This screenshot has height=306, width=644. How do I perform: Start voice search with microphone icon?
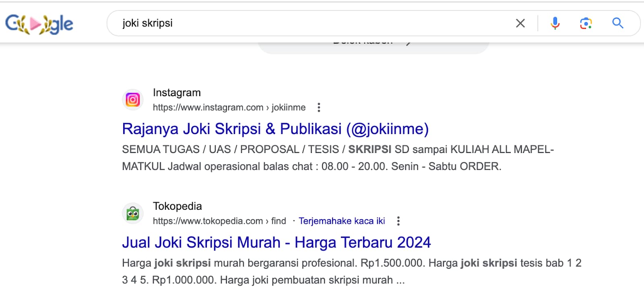coord(555,23)
